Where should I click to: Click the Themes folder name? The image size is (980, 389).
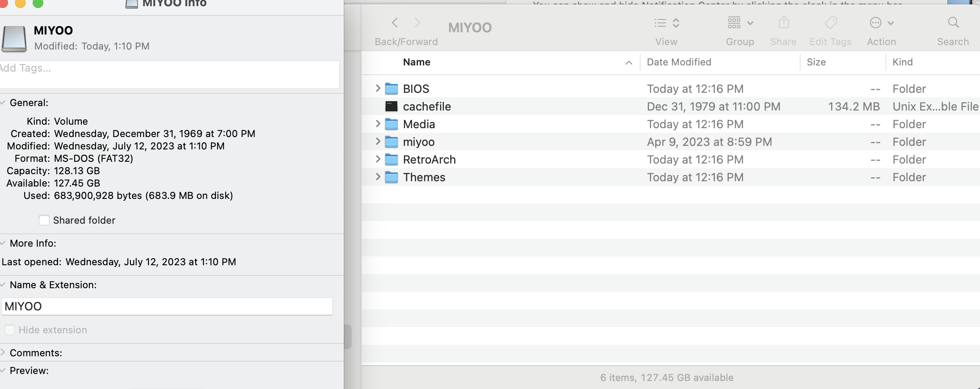click(424, 177)
